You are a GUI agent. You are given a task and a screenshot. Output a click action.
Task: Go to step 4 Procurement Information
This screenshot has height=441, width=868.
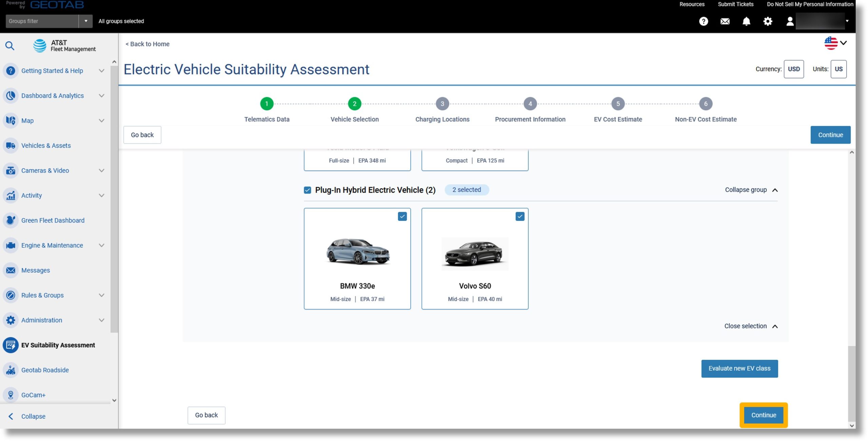click(530, 104)
